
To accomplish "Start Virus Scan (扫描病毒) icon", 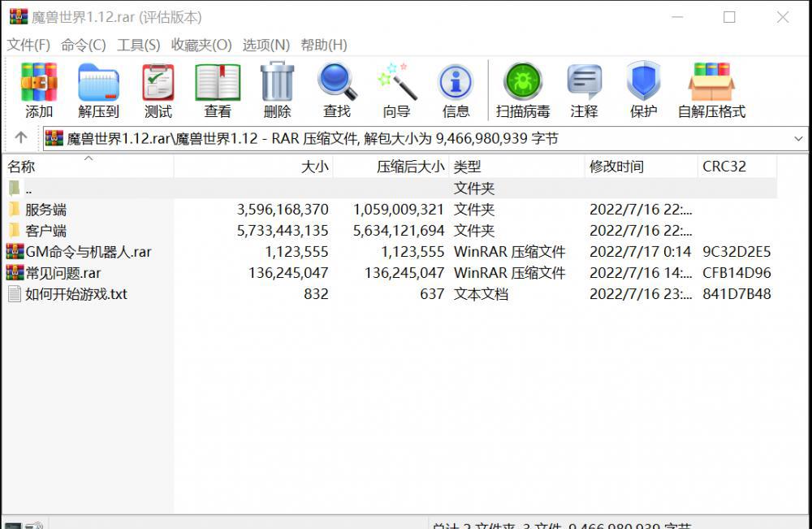I will pos(523,81).
